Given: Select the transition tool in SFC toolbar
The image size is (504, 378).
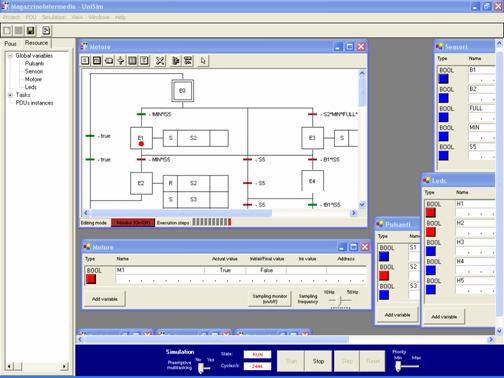Looking at the screenshot, I should (121, 60).
